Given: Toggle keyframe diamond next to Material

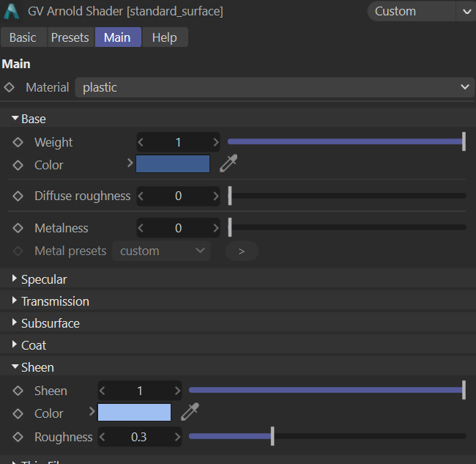Looking at the screenshot, I should [x=9, y=87].
